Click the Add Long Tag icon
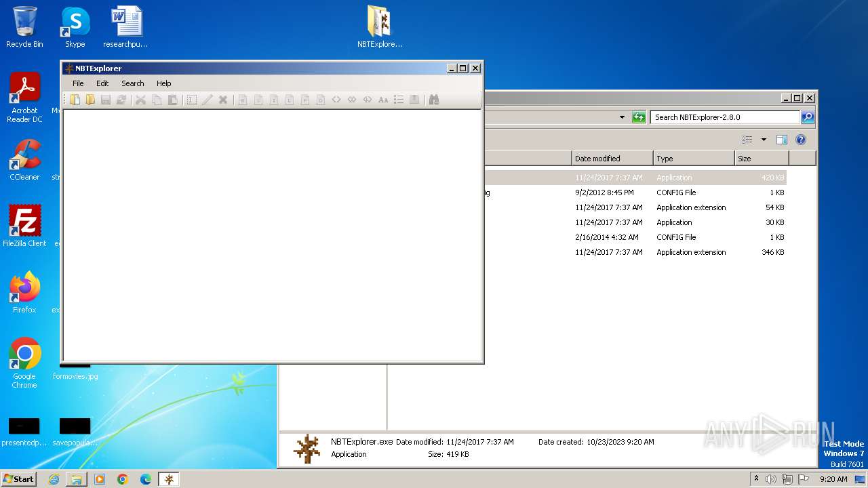 pyautogui.click(x=289, y=100)
